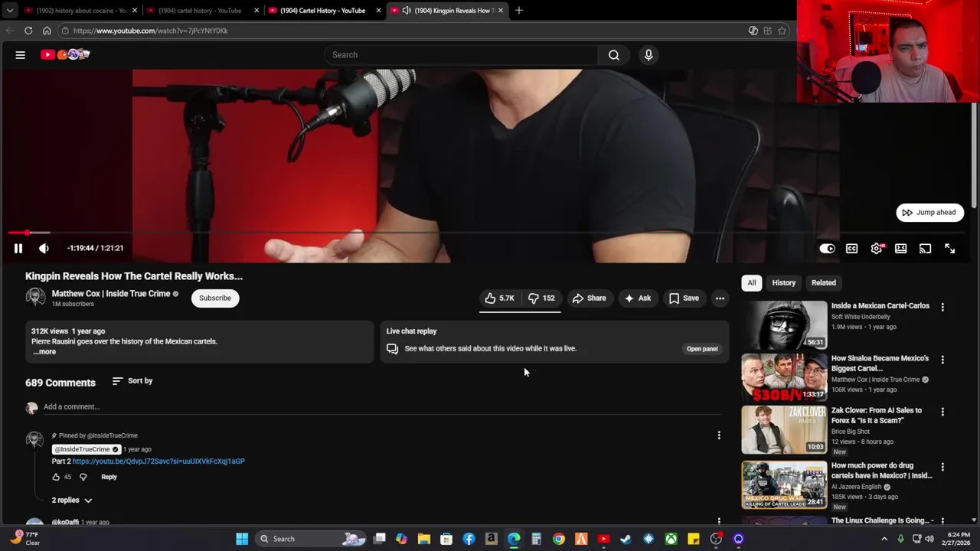Dislike the pinned comment
Image resolution: width=980 pixels, height=551 pixels.
click(83, 477)
